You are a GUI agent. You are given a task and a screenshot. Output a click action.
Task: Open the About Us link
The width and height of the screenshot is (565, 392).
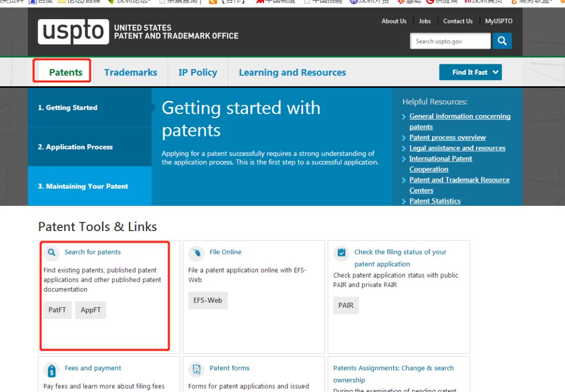[x=394, y=21]
